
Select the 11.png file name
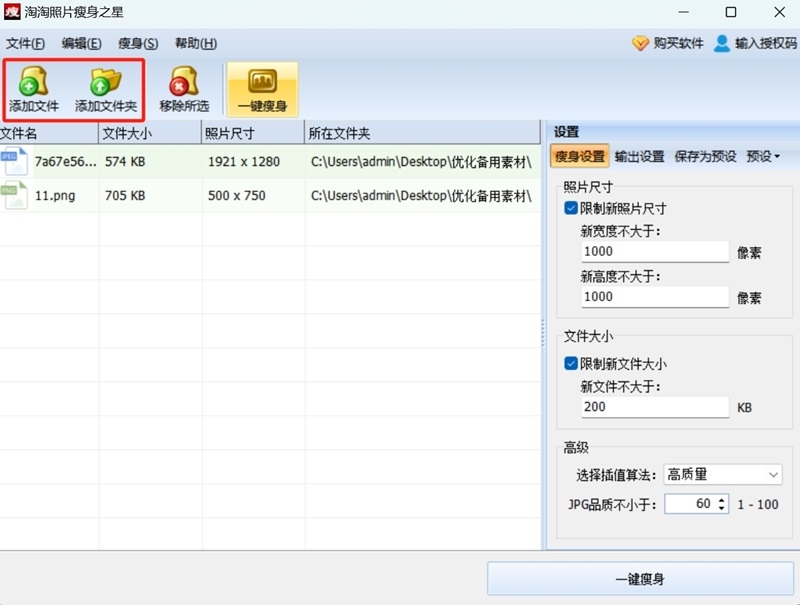(x=55, y=195)
